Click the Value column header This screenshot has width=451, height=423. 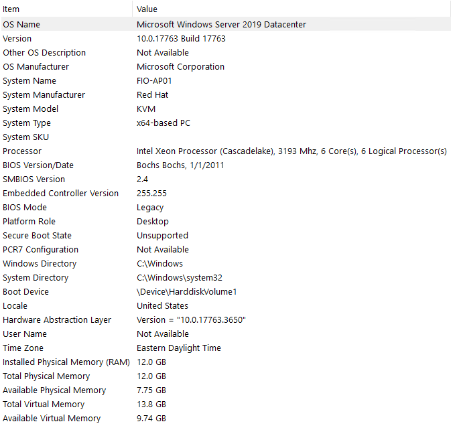click(292, 9)
